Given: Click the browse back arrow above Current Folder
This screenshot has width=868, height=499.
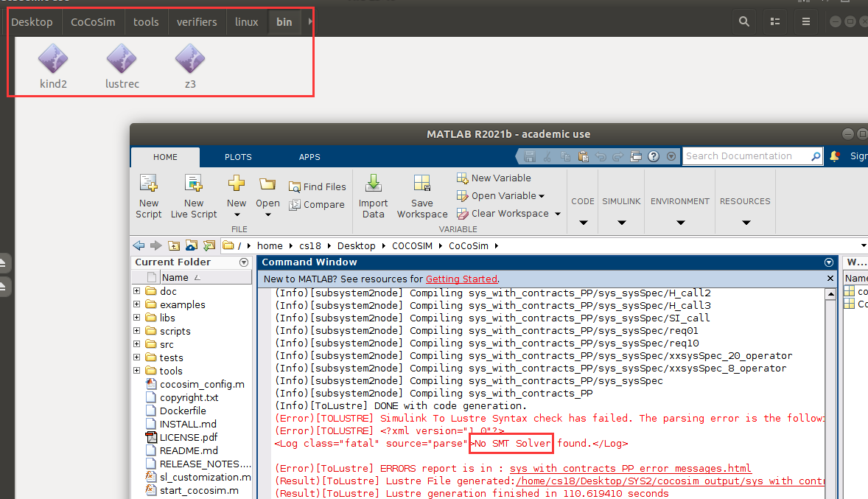Looking at the screenshot, I should click(x=139, y=245).
